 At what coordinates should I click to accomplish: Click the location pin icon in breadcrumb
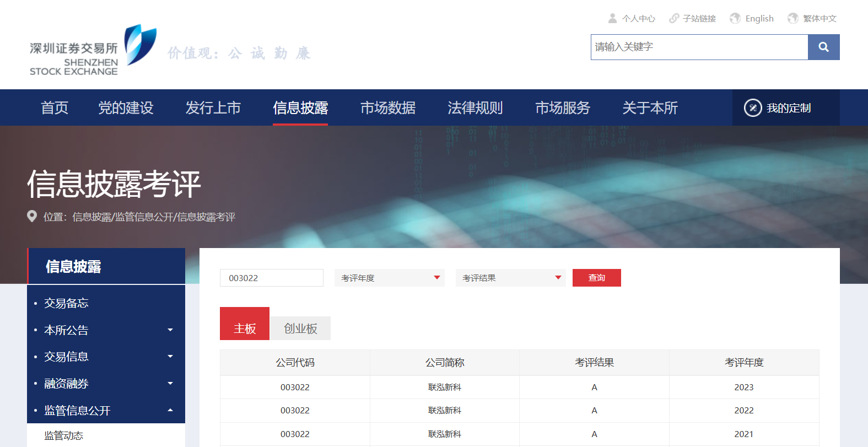[32, 217]
